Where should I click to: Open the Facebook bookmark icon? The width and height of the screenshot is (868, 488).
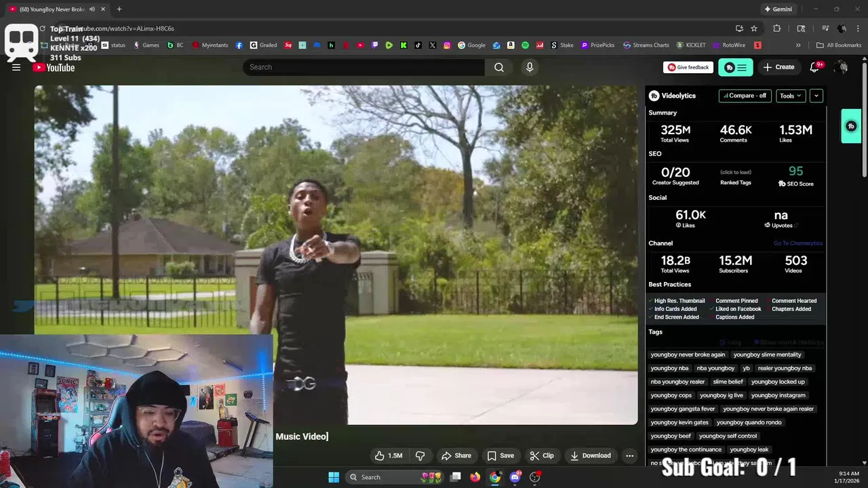coord(239,45)
